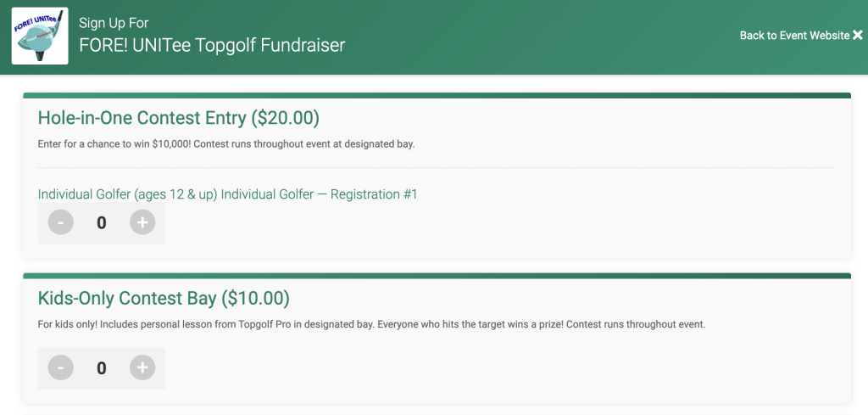The width and height of the screenshot is (868, 415).
Task: Add one Kids-Only Contest Bay entry
Action: tap(142, 368)
